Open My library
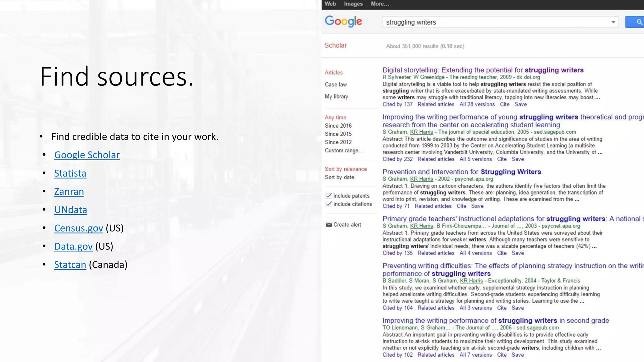 tap(336, 96)
